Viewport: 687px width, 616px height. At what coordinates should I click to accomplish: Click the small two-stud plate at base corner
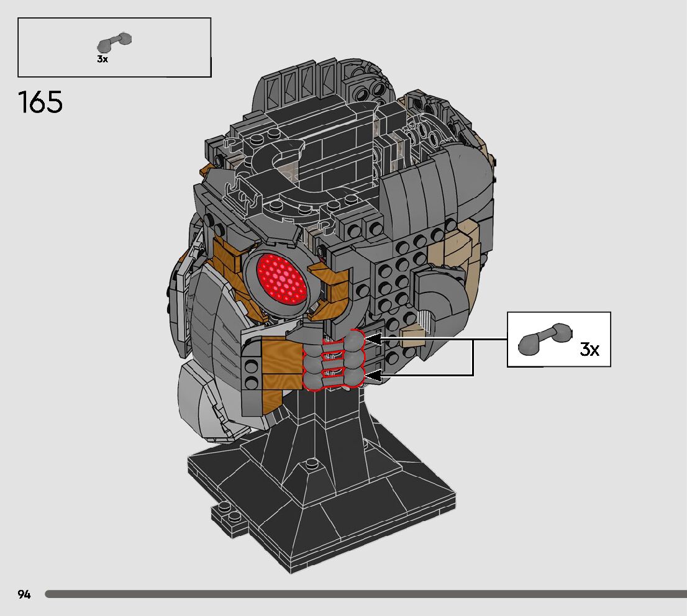[x=229, y=517]
